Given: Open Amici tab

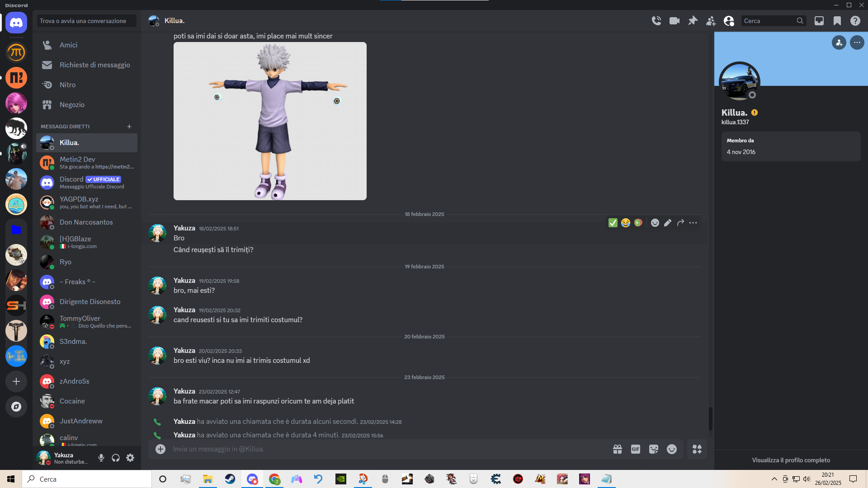Looking at the screenshot, I should [87, 45].
